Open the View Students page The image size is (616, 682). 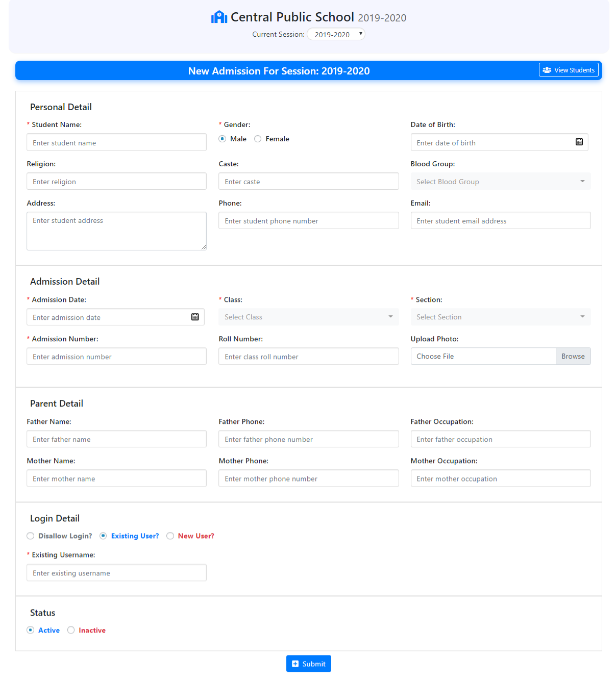click(x=569, y=70)
